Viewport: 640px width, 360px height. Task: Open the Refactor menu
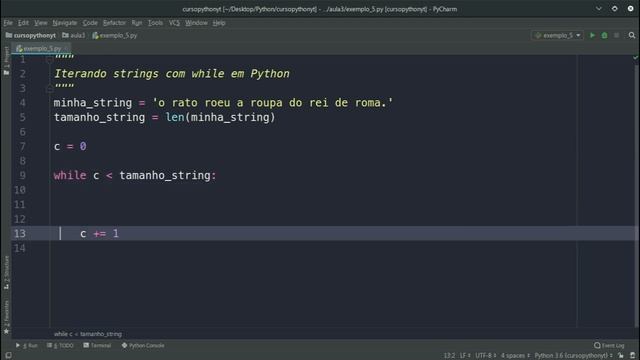click(114, 23)
